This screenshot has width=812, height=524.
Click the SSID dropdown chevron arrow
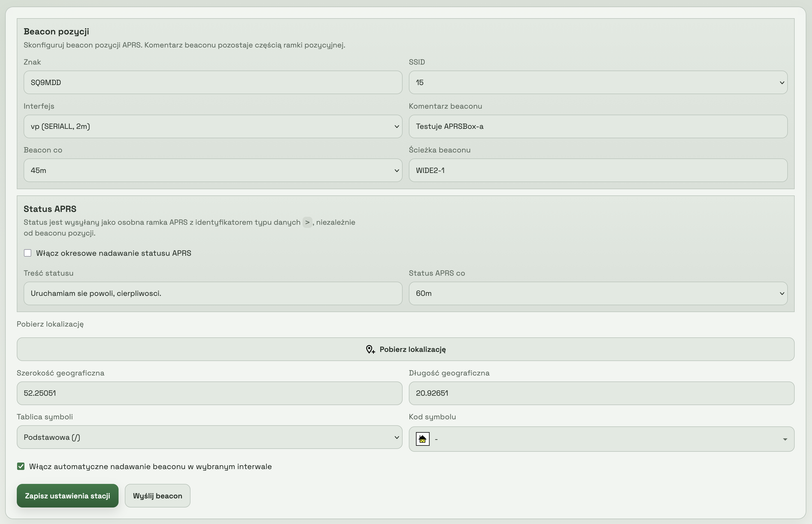pyautogui.click(x=782, y=83)
